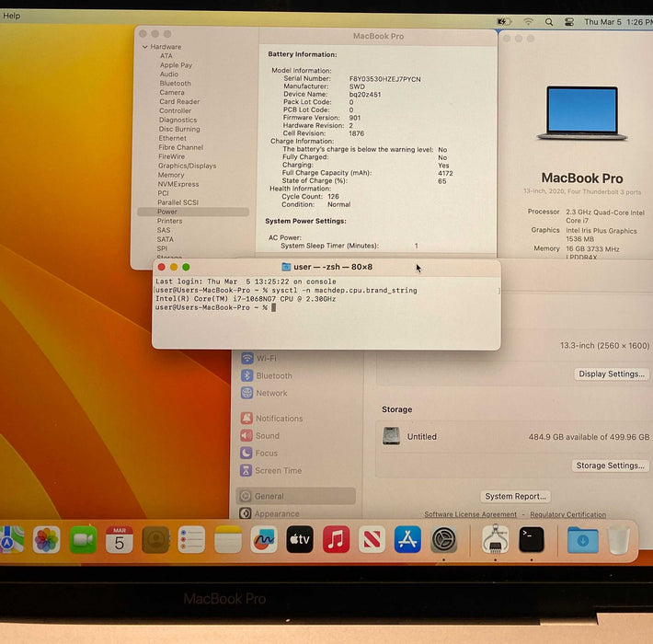Open Wi-Fi pane in System Settings
The height and width of the screenshot is (644, 653).
point(258,358)
